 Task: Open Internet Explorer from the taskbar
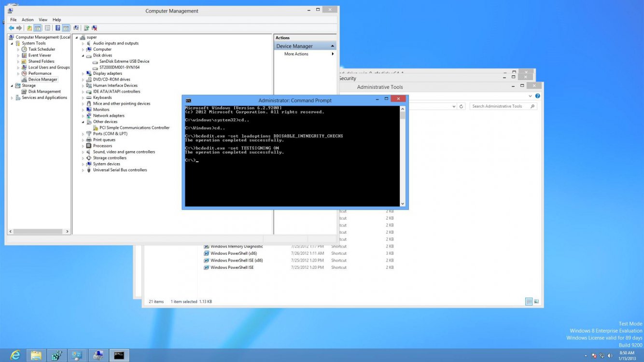(15, 355)
